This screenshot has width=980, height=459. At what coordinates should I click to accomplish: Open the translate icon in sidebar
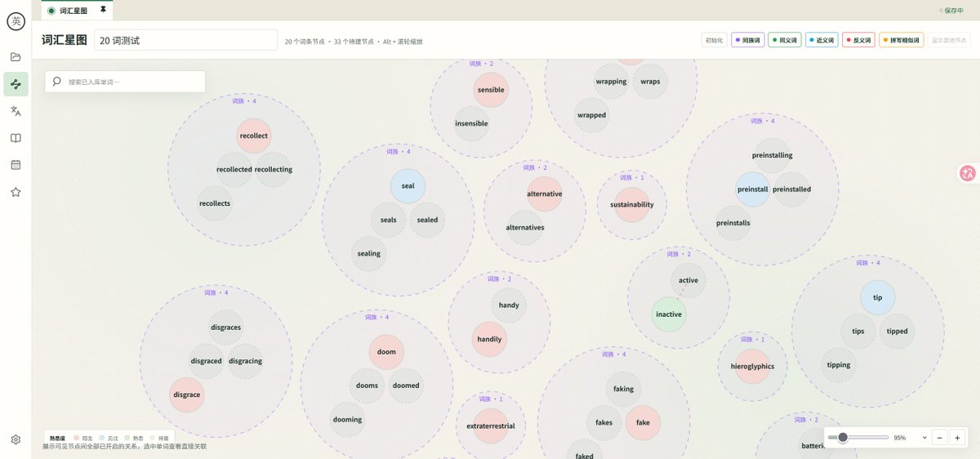pos(16,111)
